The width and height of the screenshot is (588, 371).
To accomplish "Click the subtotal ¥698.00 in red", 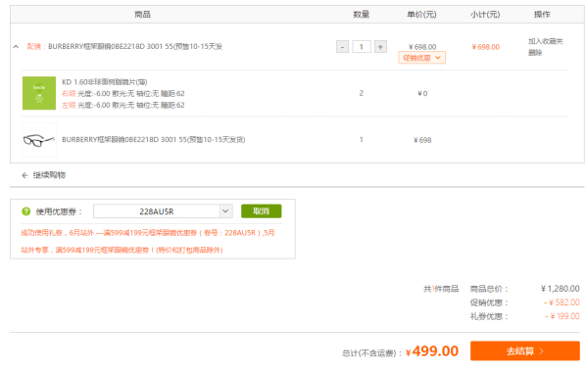I will click(x=486, y=47).
